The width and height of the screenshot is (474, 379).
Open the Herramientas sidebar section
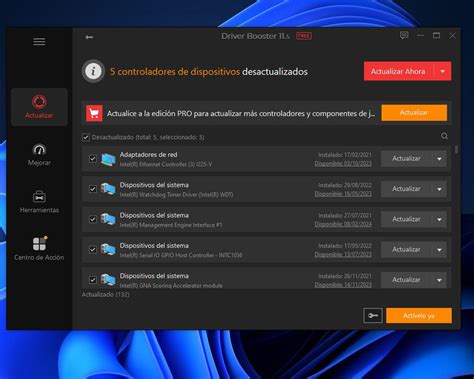click(x=39, y=202)
